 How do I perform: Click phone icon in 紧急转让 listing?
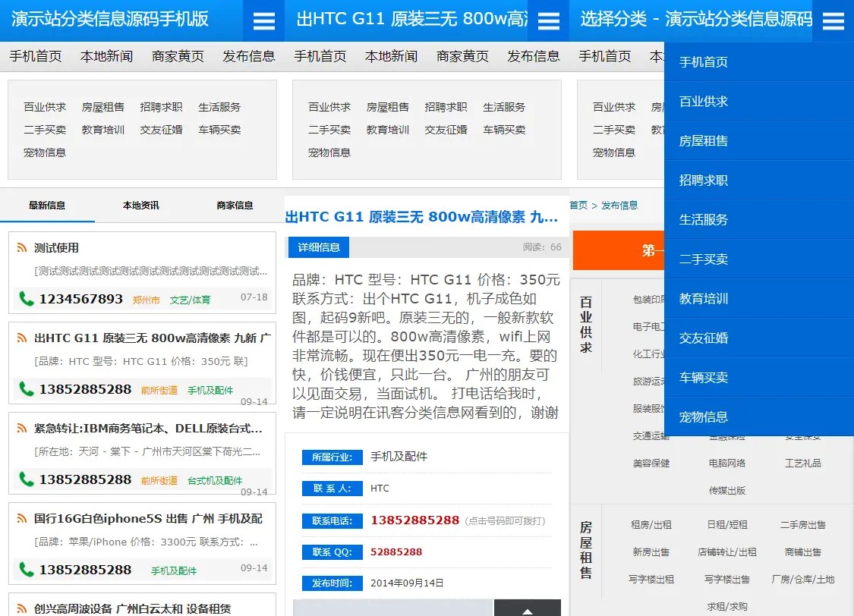click(26, 479)
